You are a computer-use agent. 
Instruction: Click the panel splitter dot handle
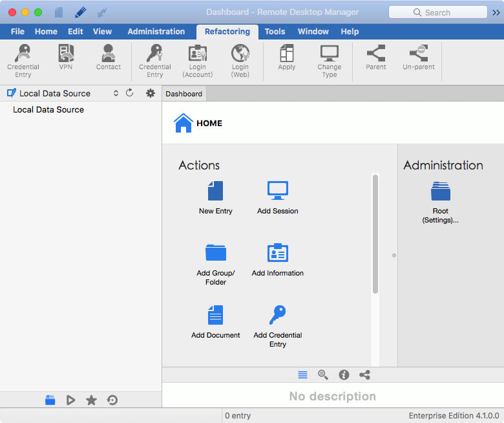(394, 255)
